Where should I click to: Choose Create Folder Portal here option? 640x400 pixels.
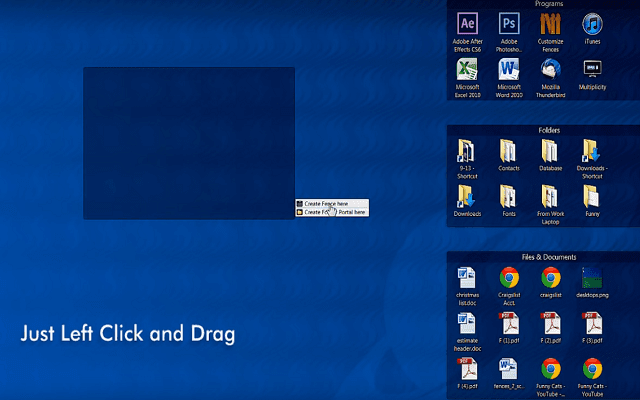332,212
